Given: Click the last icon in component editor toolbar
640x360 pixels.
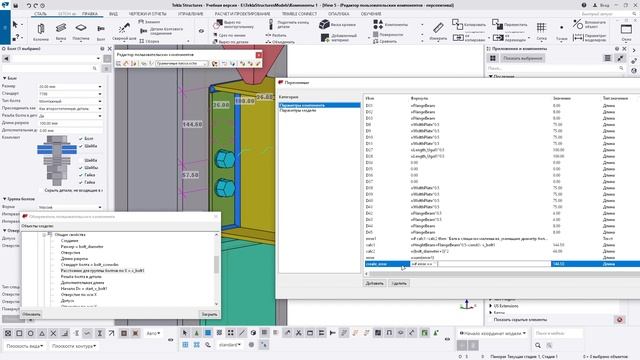Looking at the screenshot, I should point(258,63).
